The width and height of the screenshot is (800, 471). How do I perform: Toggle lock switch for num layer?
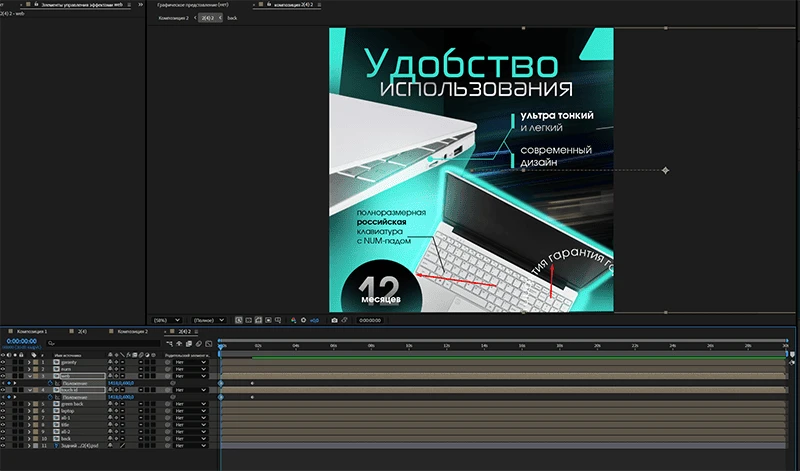pyautogui.click(x=21, y=369)
